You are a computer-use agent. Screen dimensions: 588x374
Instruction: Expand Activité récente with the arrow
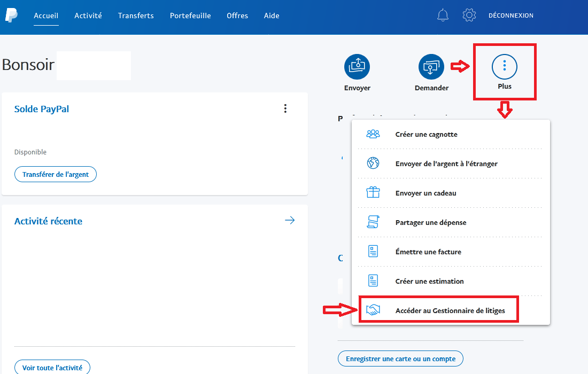[x=290, y=221]
